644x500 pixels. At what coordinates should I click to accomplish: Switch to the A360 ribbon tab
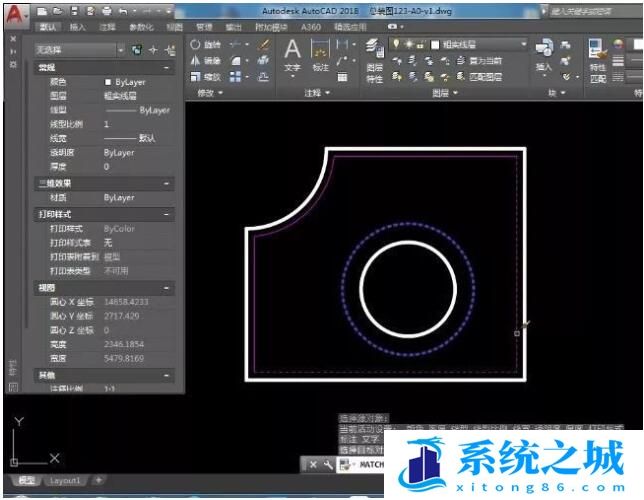pos(310,28)
